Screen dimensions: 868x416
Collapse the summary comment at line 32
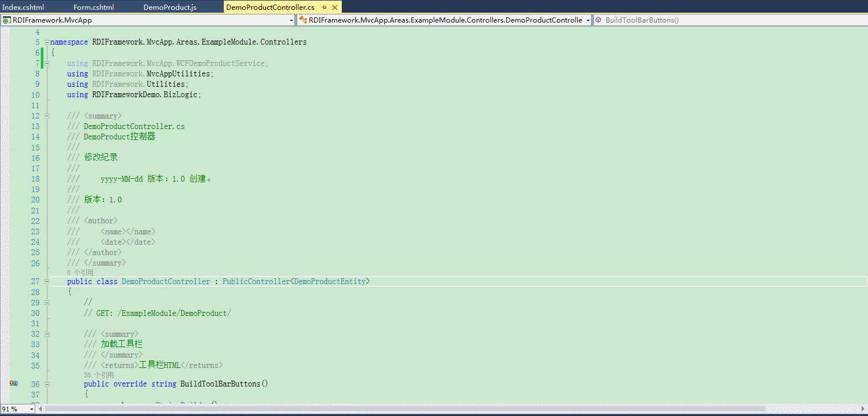46,334
